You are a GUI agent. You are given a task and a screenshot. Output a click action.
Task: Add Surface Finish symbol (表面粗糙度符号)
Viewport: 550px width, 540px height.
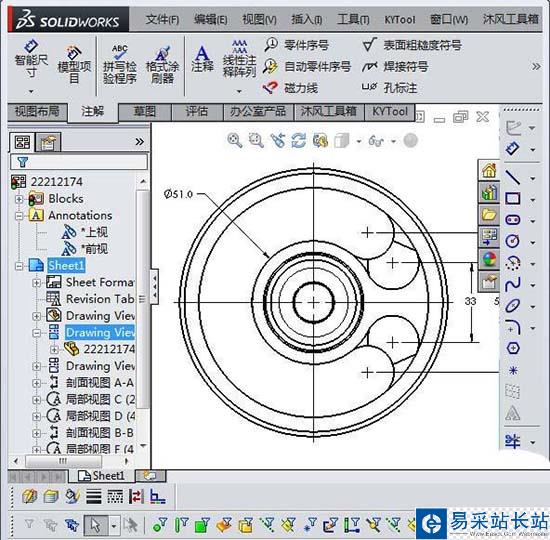[x=412, y=45]
